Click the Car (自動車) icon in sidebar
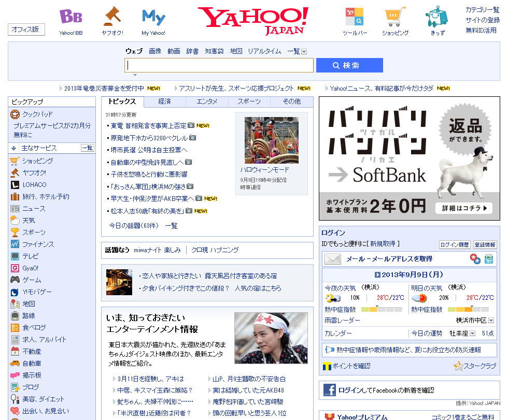This screenshot has height=420, width=508. coord(15,364)
